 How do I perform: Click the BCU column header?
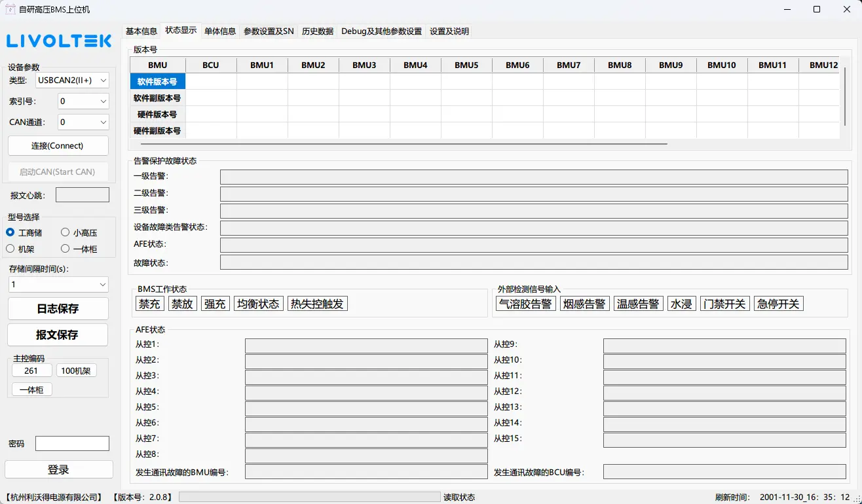(x=211, y=65)
